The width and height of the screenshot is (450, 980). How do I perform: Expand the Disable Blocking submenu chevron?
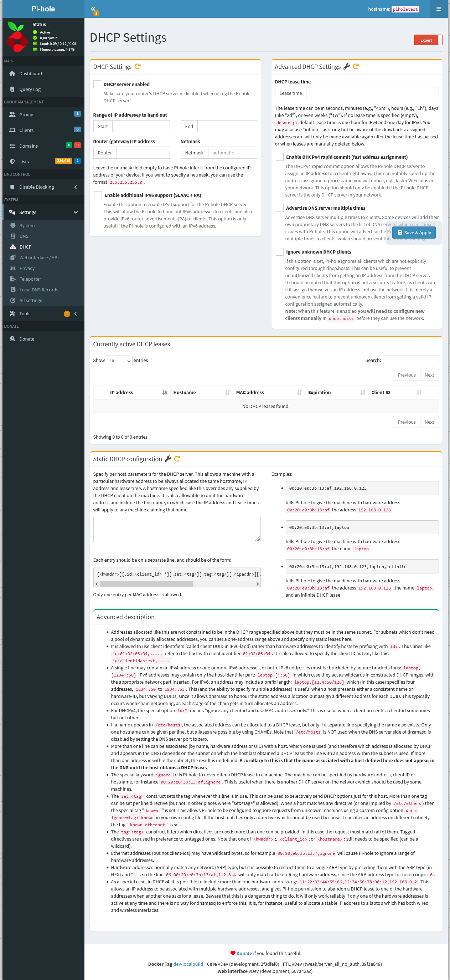[75, 187]
